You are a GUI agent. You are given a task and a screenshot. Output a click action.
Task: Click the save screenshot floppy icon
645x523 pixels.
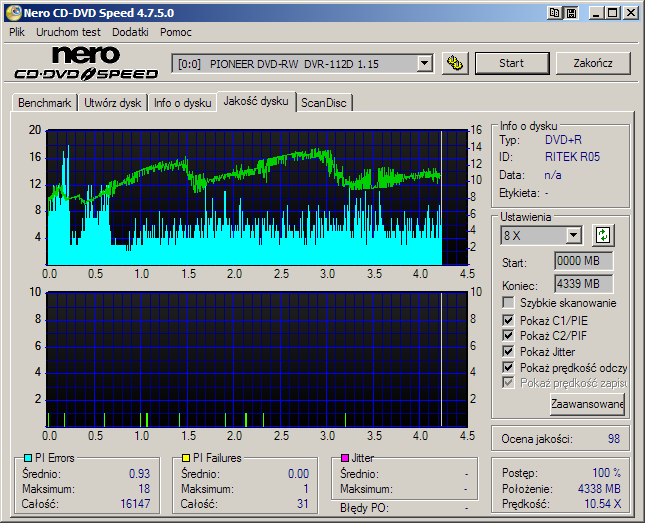571,13
